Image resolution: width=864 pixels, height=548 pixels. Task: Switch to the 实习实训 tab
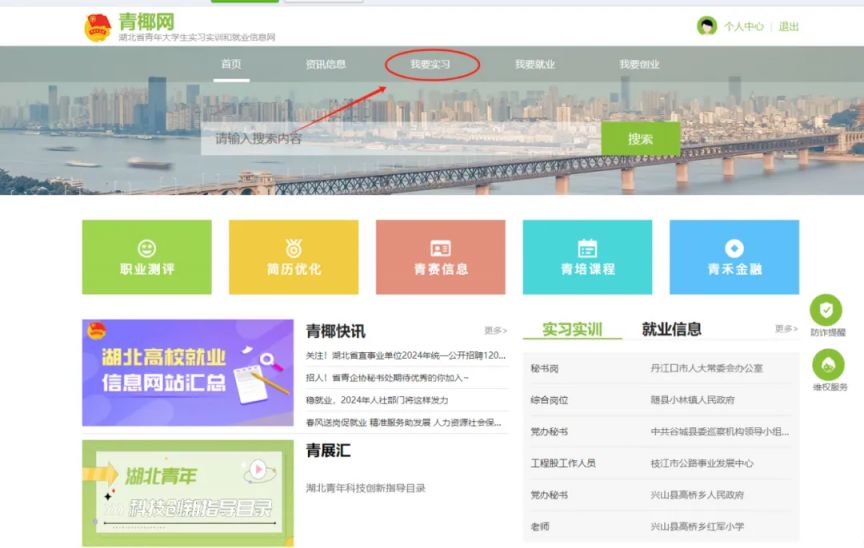pyautogui.click(x=572, y=329)
